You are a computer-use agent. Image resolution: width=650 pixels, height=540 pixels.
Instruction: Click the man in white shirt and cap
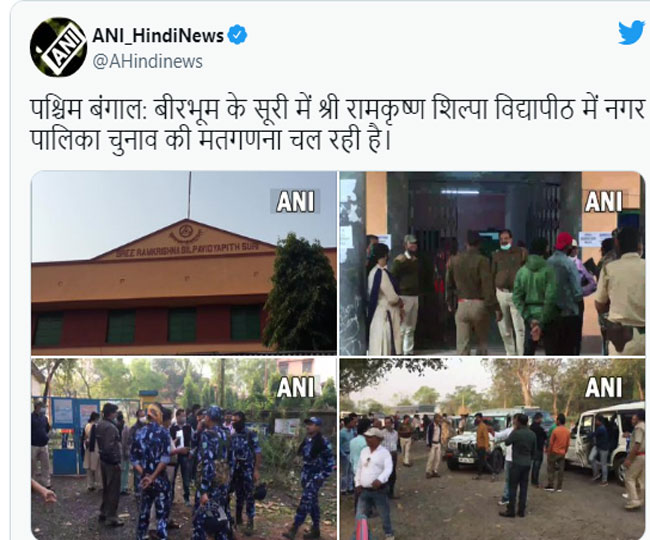[373, 481]
